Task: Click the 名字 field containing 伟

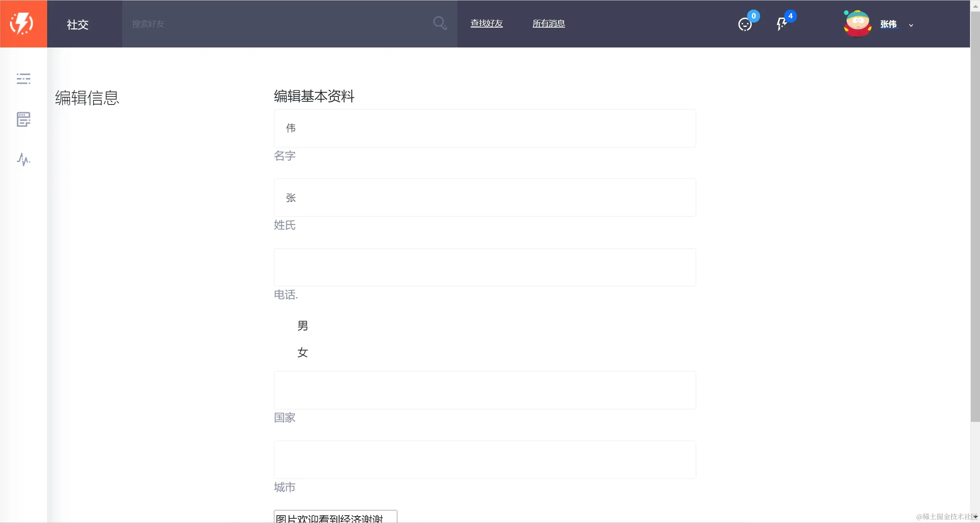Action: coord(485,128)
